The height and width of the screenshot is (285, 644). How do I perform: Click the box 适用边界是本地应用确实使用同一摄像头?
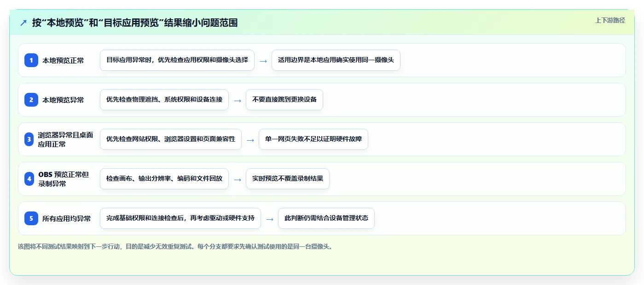click(x=336, y=60)
